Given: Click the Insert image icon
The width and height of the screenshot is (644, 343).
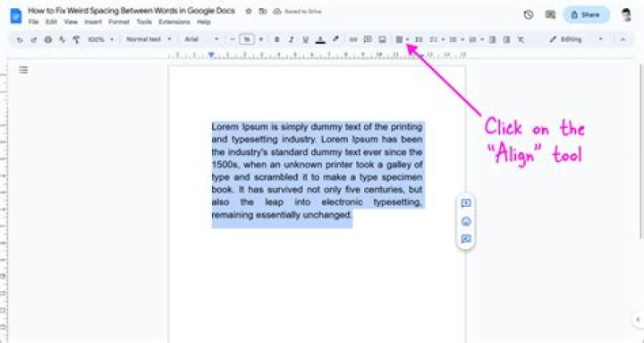Looking at the screenshot, I should [x=383, y=39].
